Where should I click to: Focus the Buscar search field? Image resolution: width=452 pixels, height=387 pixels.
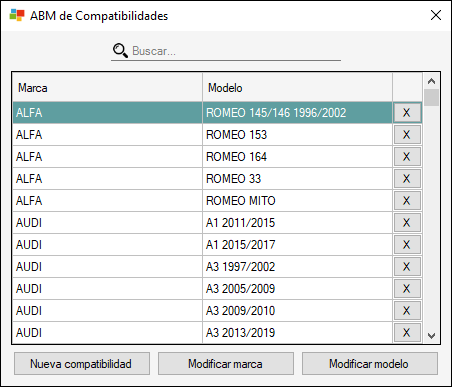tap(236, 51)
